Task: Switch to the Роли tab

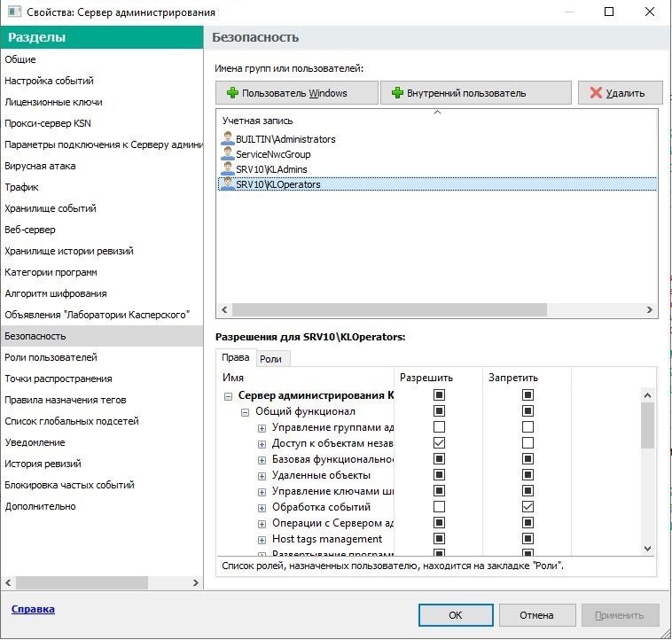Action: pos(270,359)
